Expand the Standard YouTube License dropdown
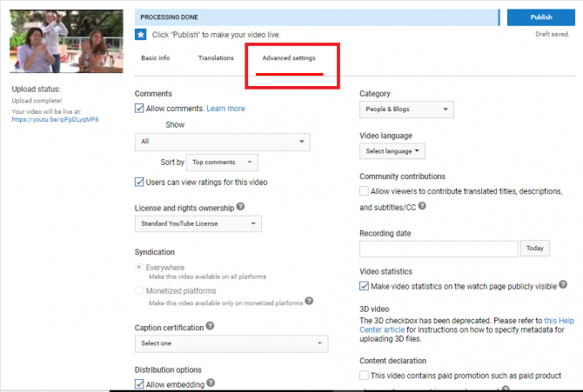Screen dimensions: 583x392 click(198, 224)
